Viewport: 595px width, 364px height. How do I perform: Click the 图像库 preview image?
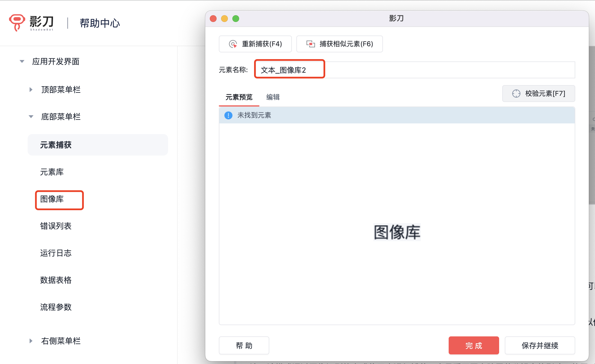pos(397,232)
